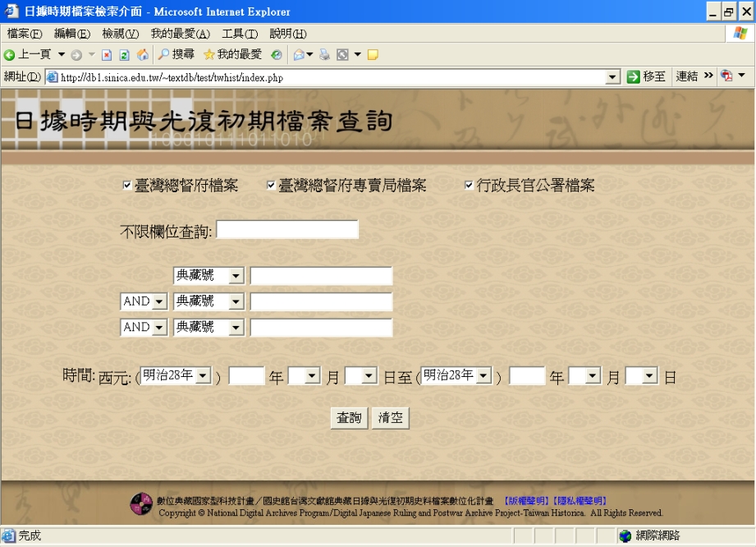The height and width of the screenshot is (547, 756).
Task: Open the Favorites (我的最愛) star button
Action: (x=232, y=54)
